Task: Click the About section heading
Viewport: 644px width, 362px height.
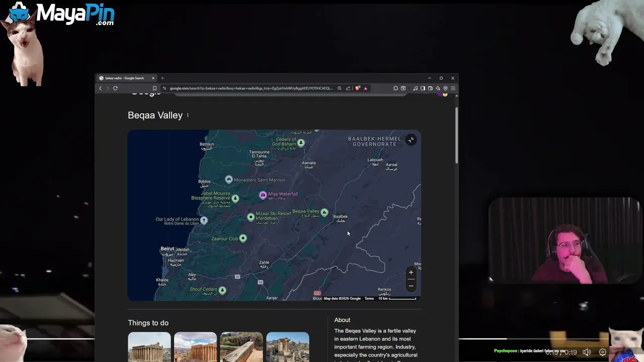Action: click(342, 320)
